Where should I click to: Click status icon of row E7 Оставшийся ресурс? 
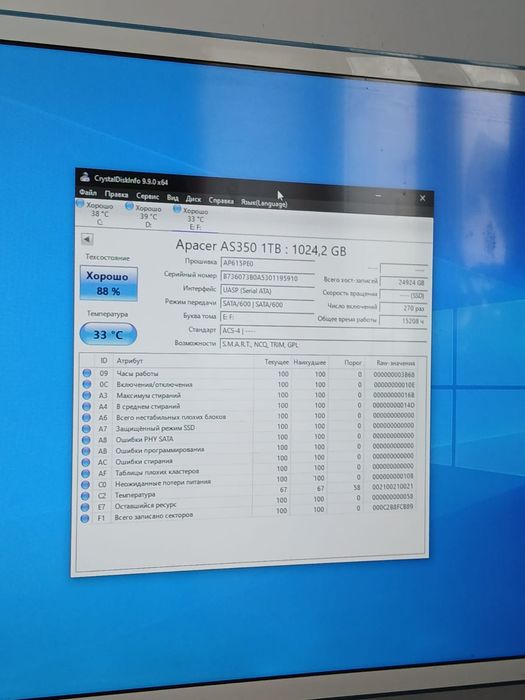(85, 507)
